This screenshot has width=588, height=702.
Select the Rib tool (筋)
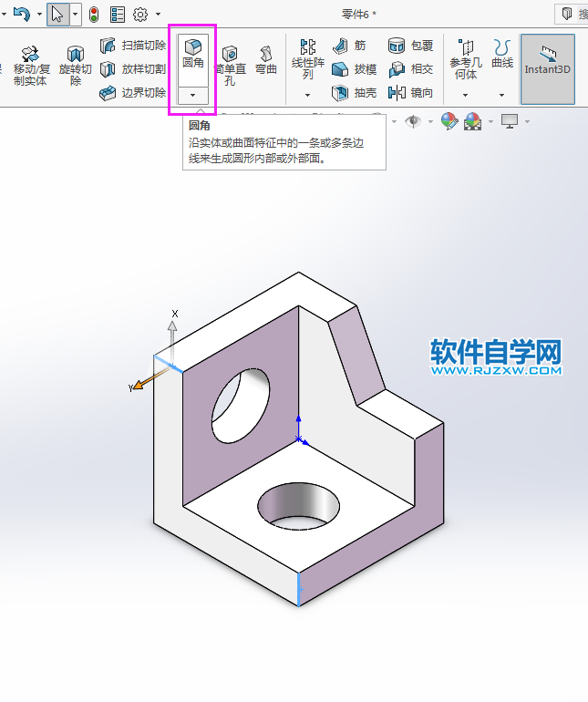pyautogui.click(x=349, y=46)
